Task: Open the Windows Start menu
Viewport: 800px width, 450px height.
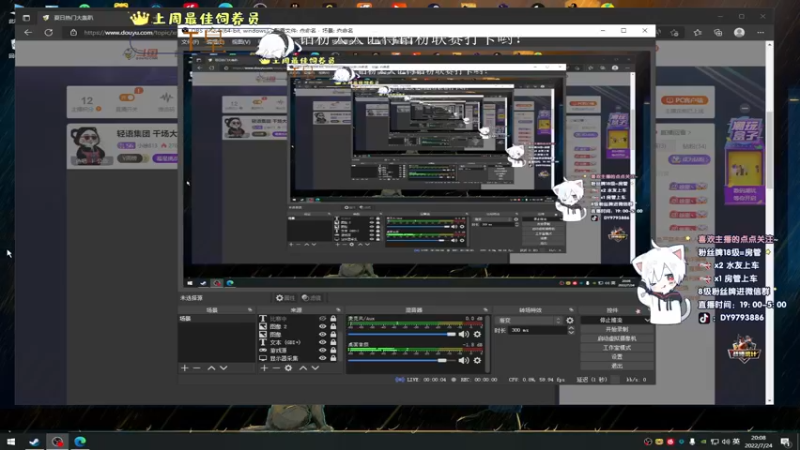Action: click(11, 441)
